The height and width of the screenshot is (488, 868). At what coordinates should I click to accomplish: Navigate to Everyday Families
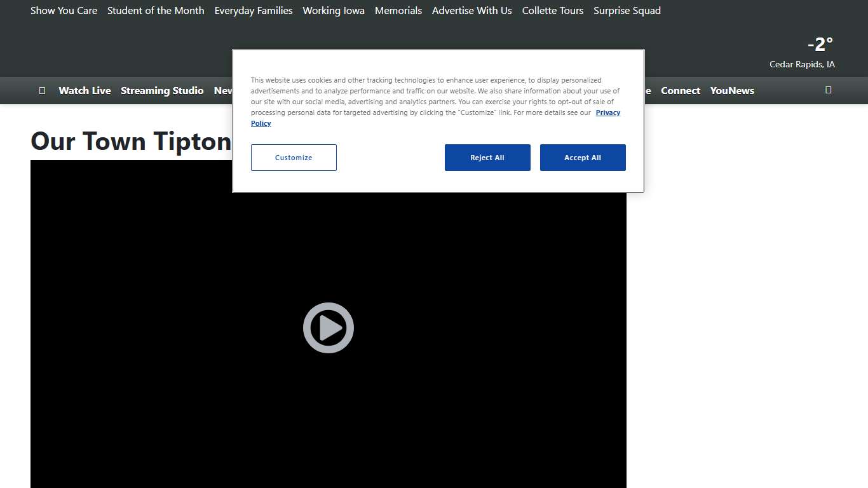click(254, 10)
